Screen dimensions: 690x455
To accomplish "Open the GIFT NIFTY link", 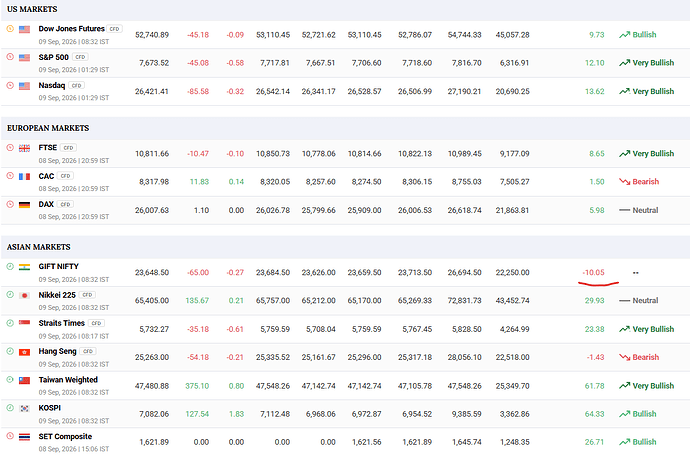I will tap(59, 266).
